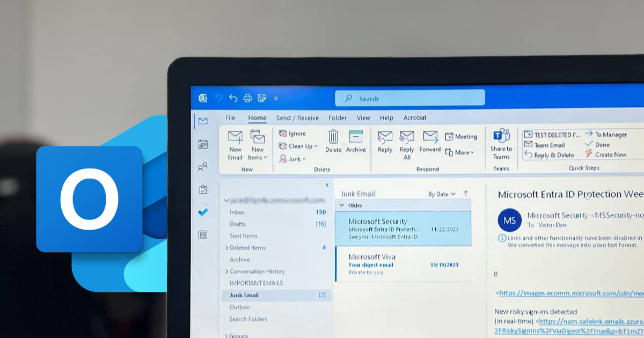The width and height of the screenshot is (644, 338).
Task: Switch to the Send / Receive tab
Action: (297, 118)
